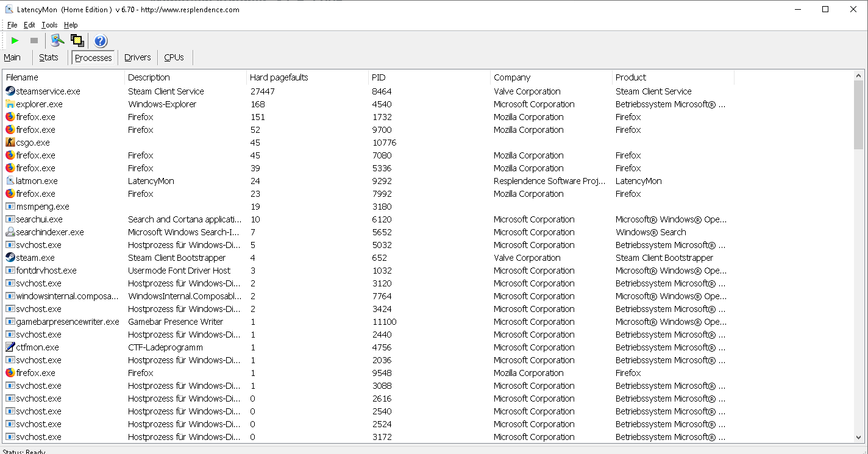The image size is (868, 454).
Task: Click the CS:GO icon next to csgo.exe
Action: click(9, 142)
